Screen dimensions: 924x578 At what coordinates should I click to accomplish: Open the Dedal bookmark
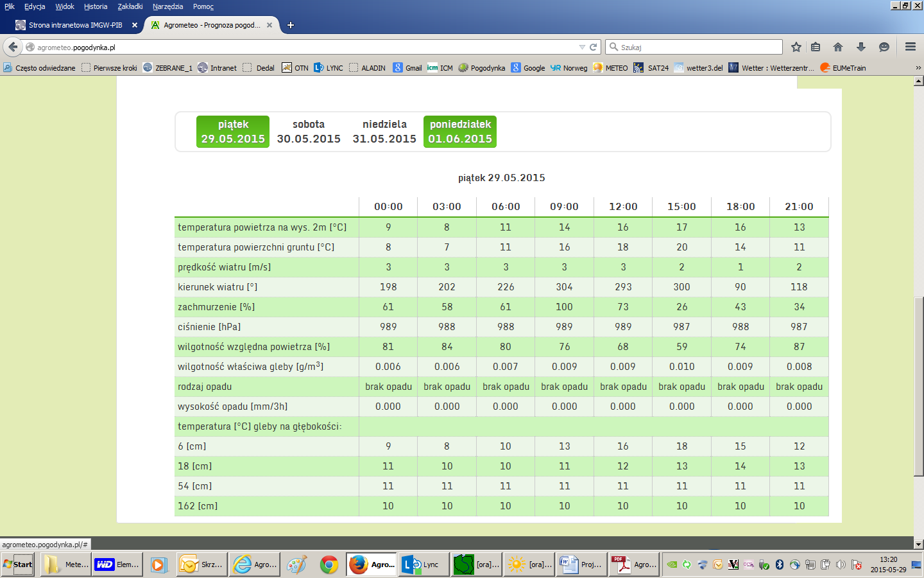click(x=259, y=67)
